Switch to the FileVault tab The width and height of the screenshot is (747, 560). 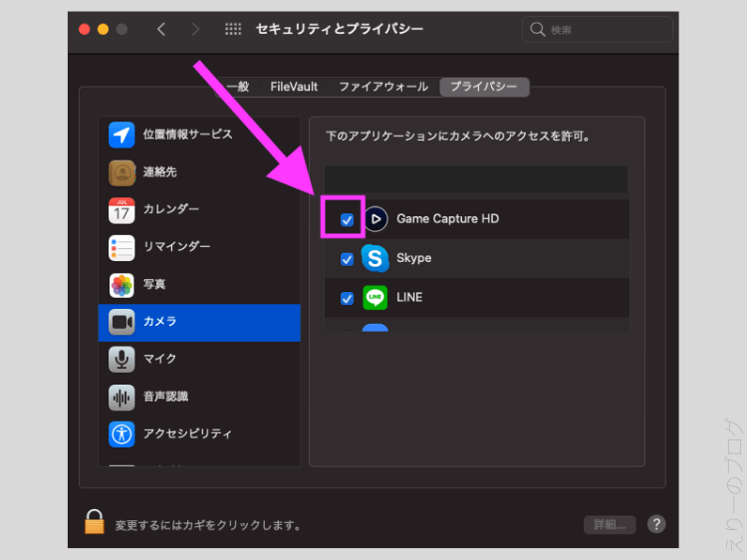tap(294, 87)
